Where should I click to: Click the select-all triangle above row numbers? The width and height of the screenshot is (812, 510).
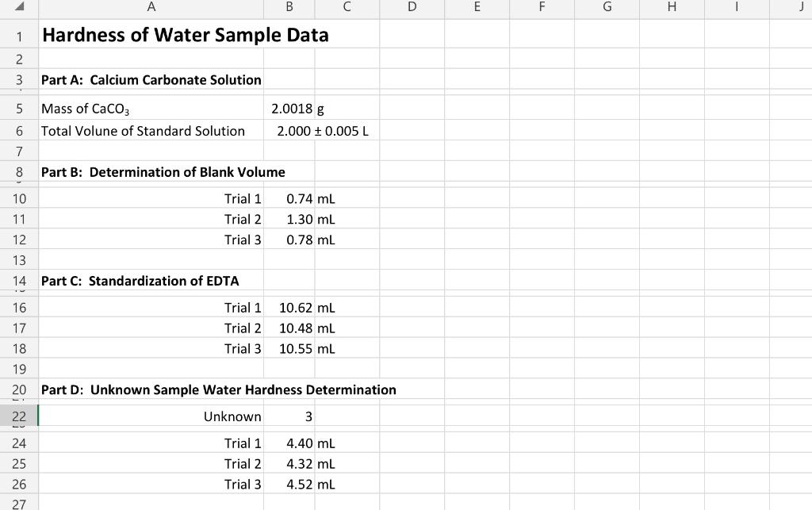[x=17, y=8]
